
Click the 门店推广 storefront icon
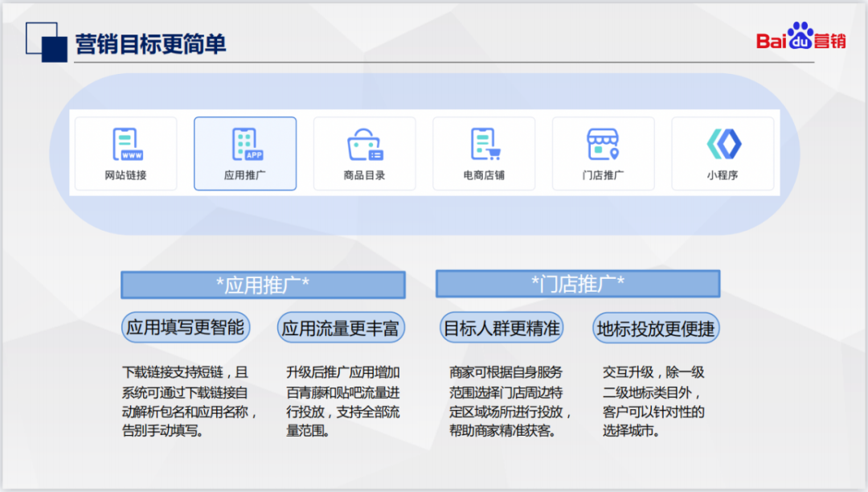point(603,144)
